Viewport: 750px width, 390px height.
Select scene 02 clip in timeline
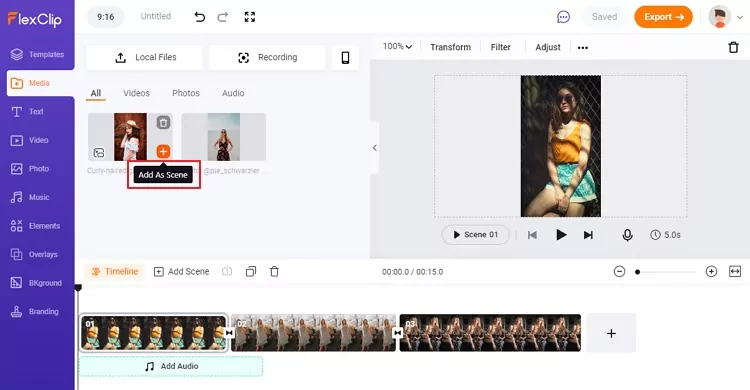click(x=313, y=333)
